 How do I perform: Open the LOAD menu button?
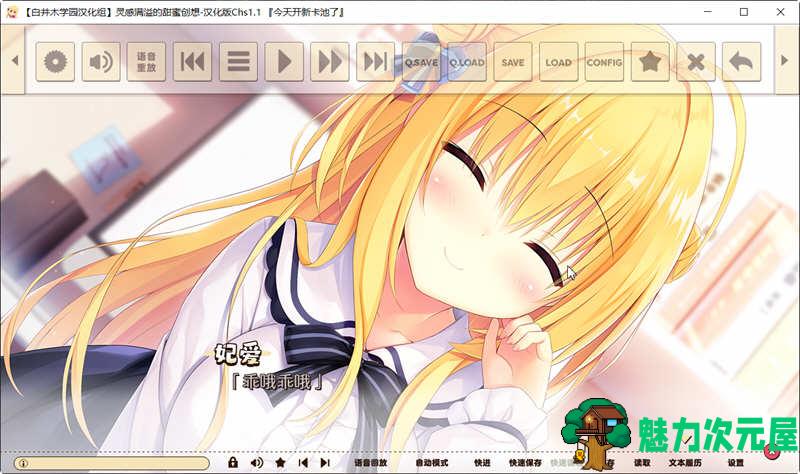558,62
